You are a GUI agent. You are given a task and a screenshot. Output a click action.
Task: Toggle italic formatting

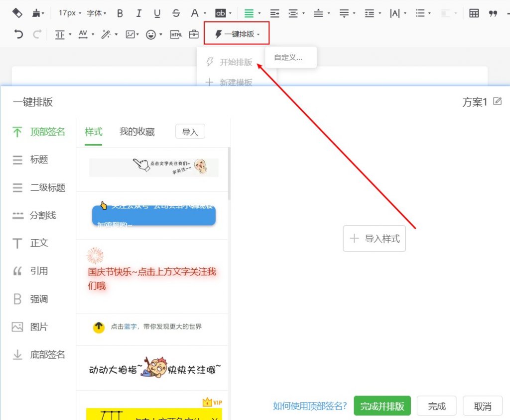pos(139,13)
